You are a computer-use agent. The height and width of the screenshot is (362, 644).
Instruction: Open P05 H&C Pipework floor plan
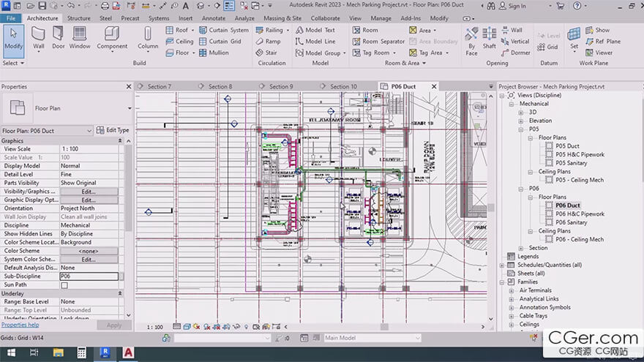[580, 155]
